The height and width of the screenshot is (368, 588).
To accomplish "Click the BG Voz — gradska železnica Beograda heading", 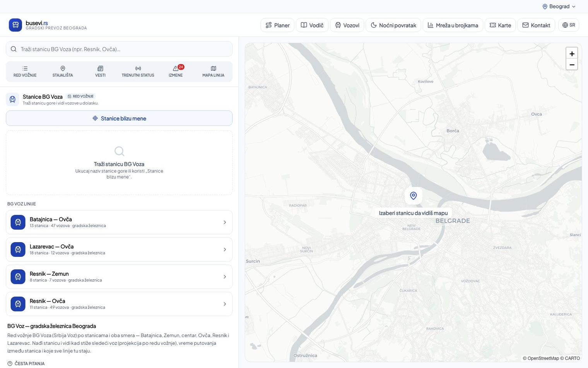I will (51, 326).
